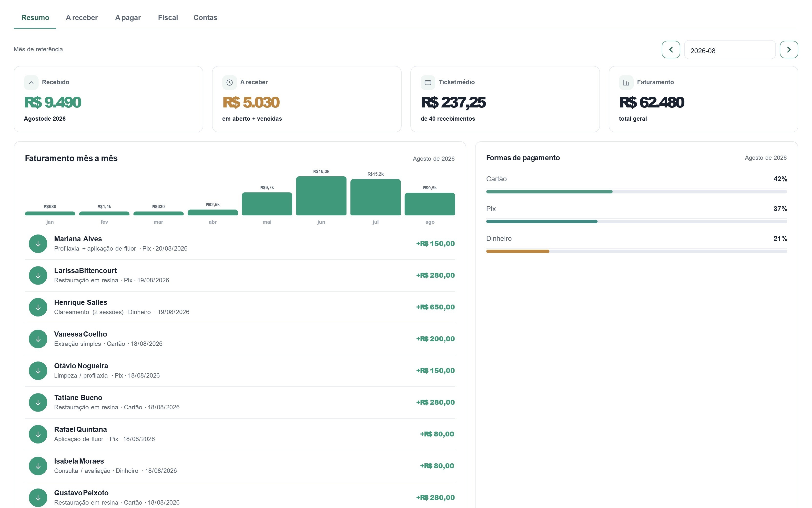Click the name Gustavo Peixoto
Screen dimensions: 812x508
click(81, 493)
